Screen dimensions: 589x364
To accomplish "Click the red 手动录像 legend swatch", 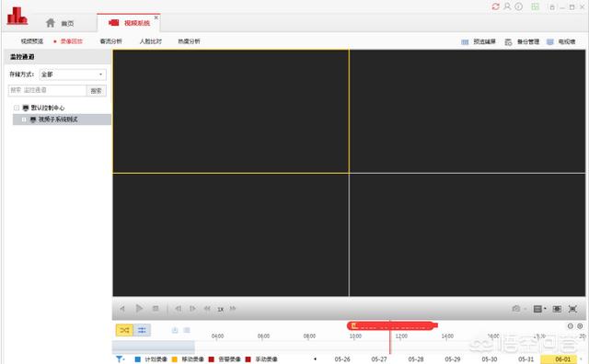I will click(x=248, y=359).
